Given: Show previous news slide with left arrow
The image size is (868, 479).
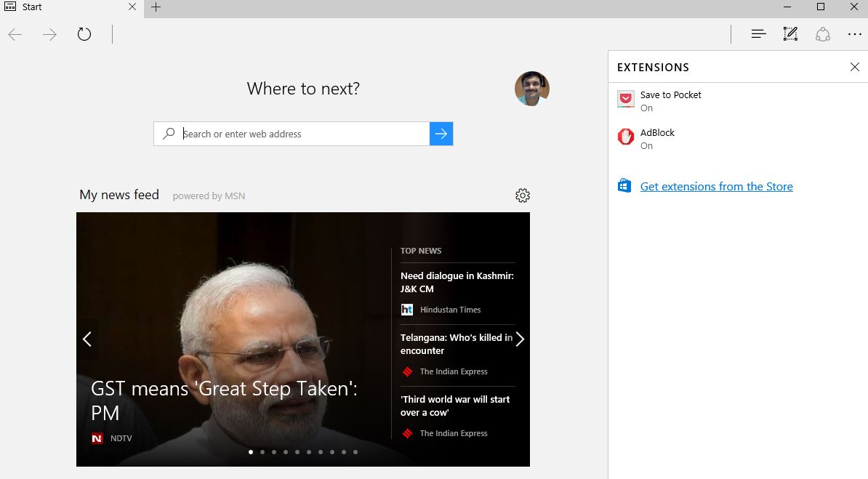Looking at the screenshot, I should click(x=87, y=339).
